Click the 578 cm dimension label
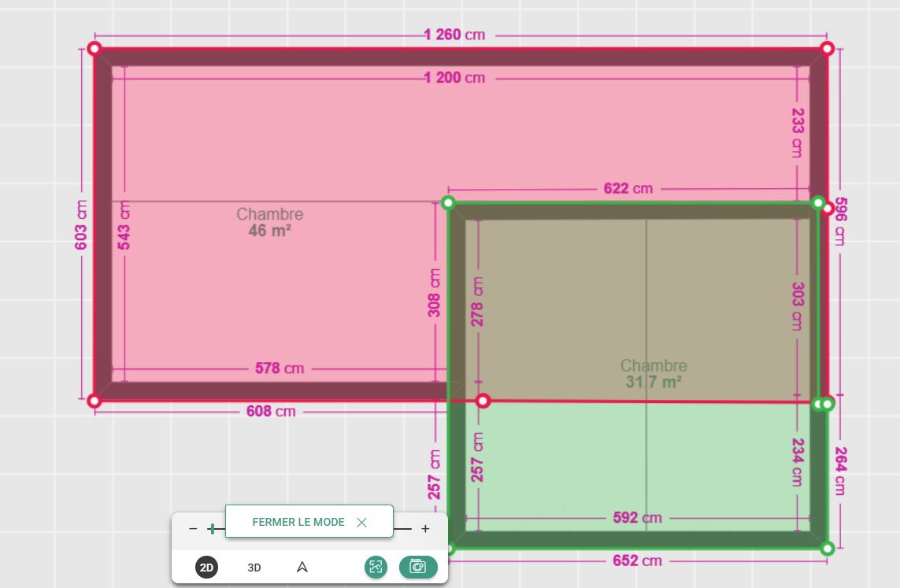 coord(280,368)
